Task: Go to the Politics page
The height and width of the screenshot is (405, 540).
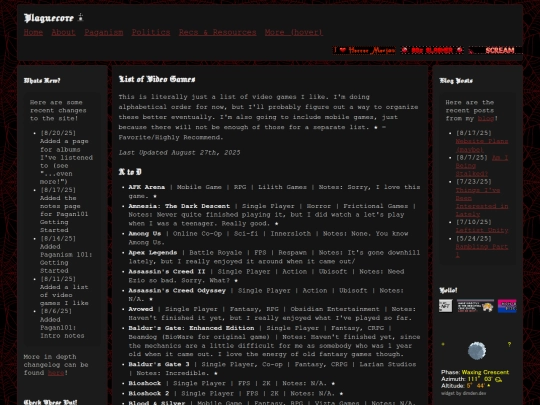Action: 151,32
